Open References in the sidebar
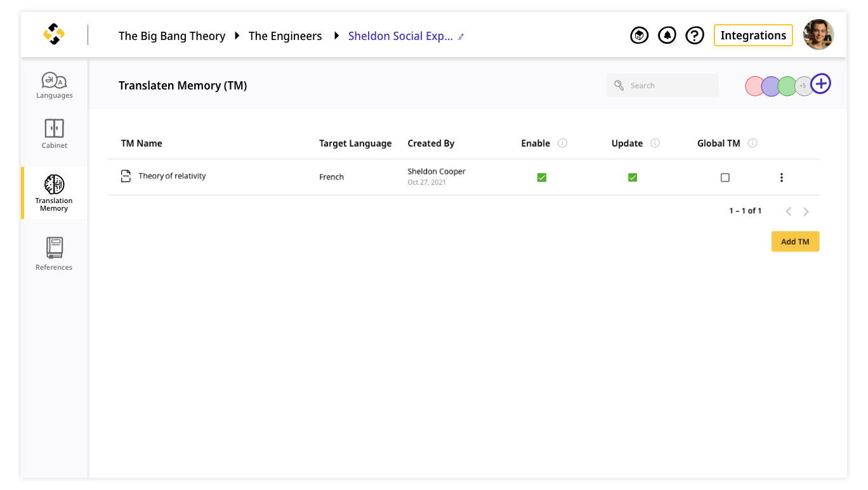Screen dimensions: 868x490 click(x=55, y=254)
